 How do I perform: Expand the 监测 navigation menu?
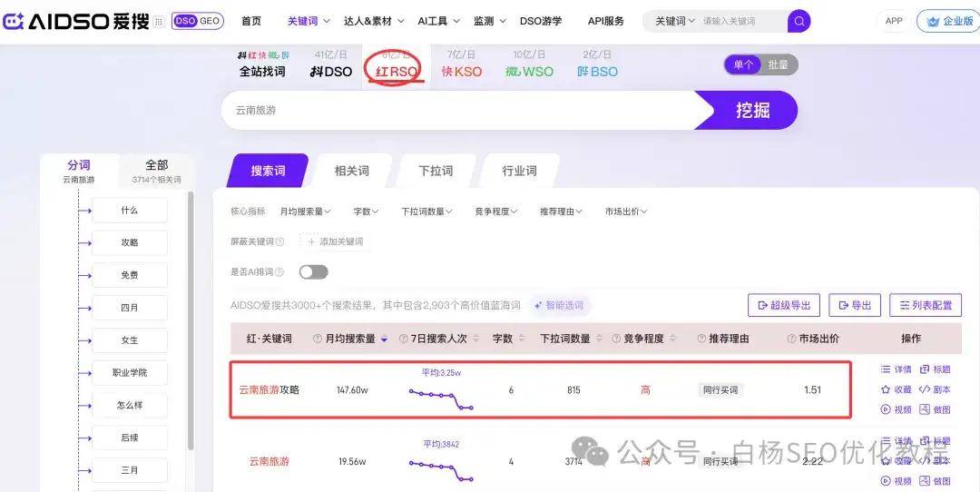pos(489,21)
